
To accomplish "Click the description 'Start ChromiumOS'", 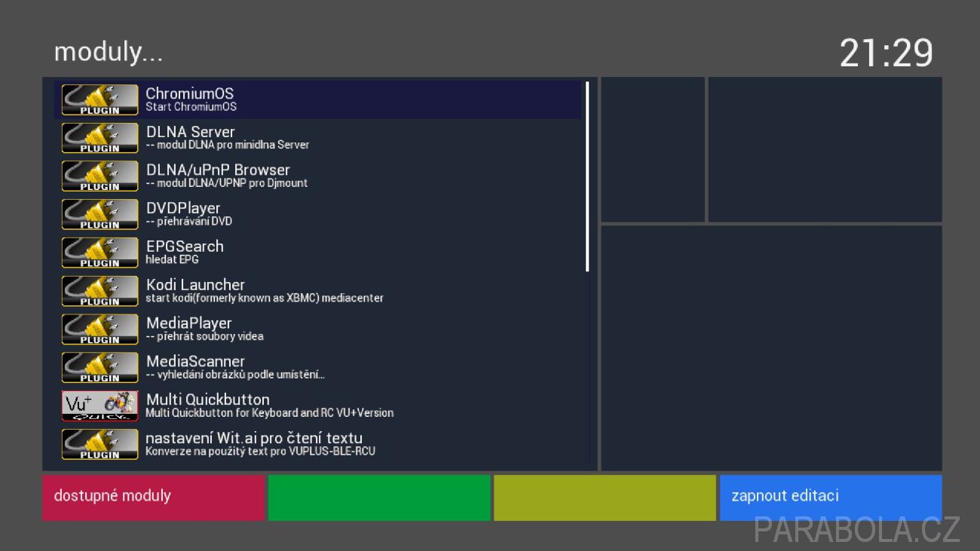I will [x=191, y=107].
